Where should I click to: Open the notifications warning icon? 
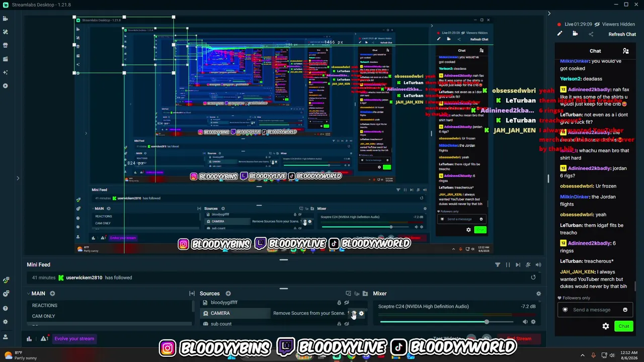point(44,339)
